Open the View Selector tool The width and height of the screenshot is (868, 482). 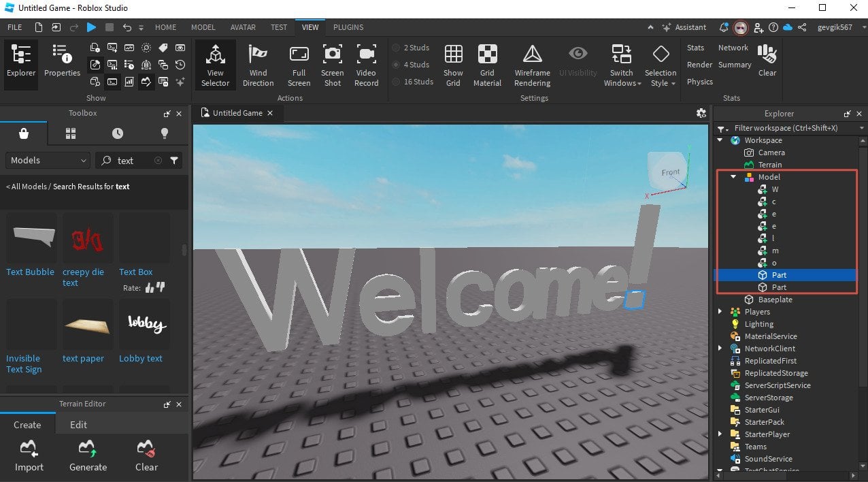[215, 65]
